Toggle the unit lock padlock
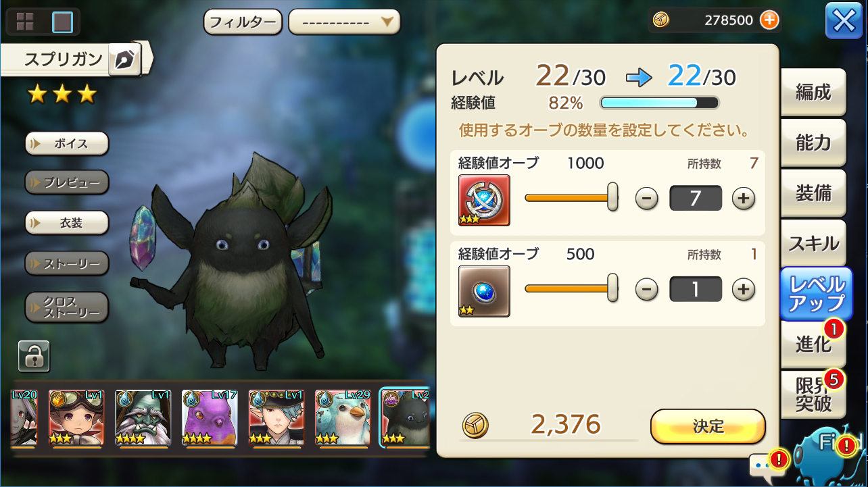The image size is (868, 487). (34, 355)
